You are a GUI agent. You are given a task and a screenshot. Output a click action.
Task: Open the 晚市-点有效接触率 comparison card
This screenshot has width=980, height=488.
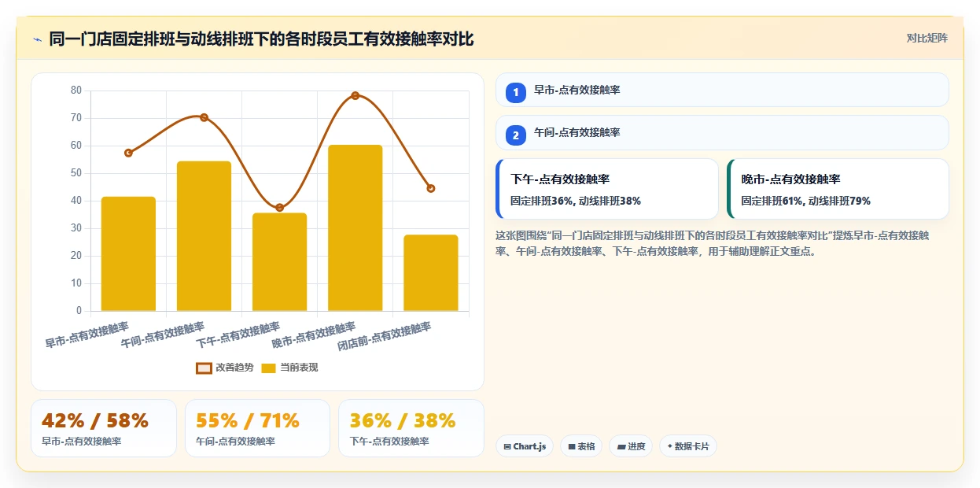pyautogui.click(x=838, y=189)
